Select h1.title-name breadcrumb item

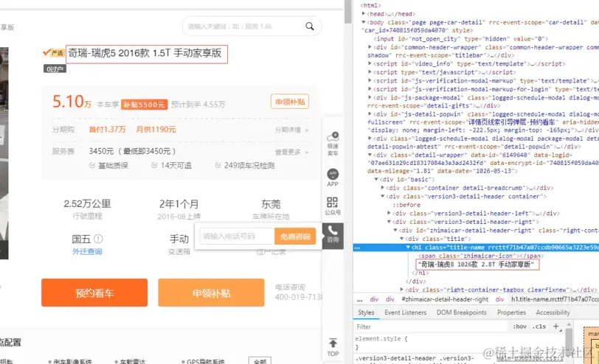pyautogui.click(x=555, y=299)
